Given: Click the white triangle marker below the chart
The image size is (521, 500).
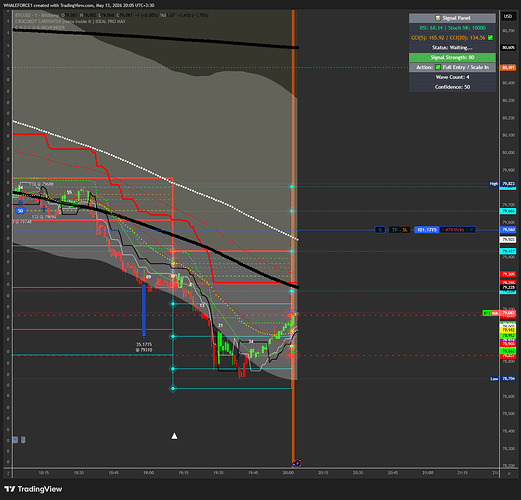Looking at the screenshot, I should tap(174, 436).
